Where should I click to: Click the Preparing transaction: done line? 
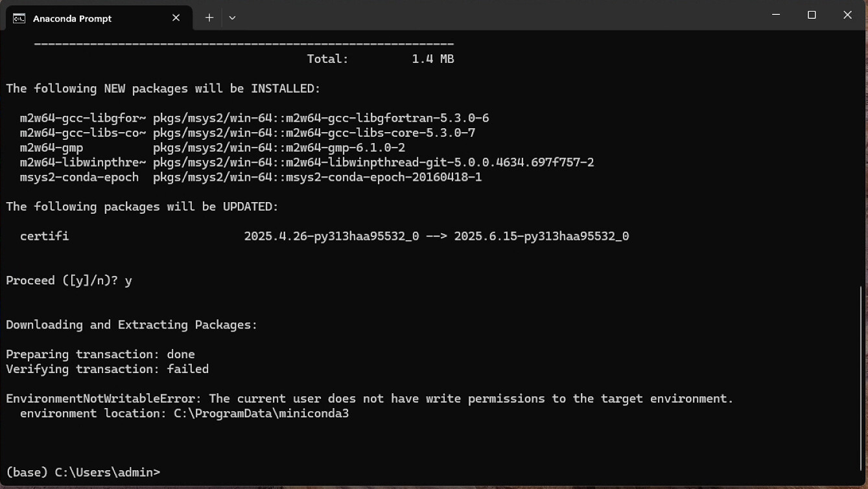(x=100, y=354)
